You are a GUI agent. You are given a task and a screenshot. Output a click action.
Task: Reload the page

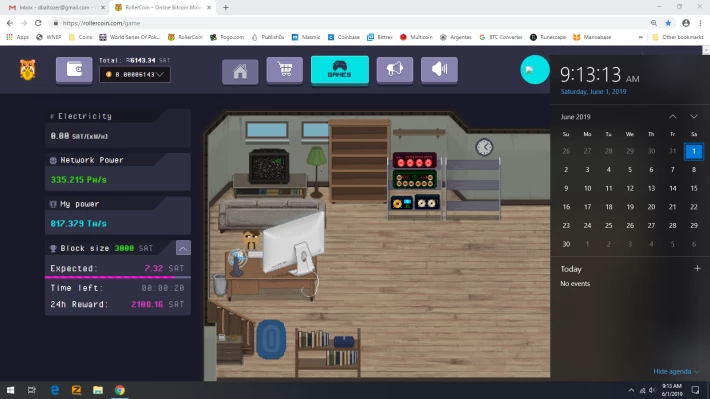[38, 23]
